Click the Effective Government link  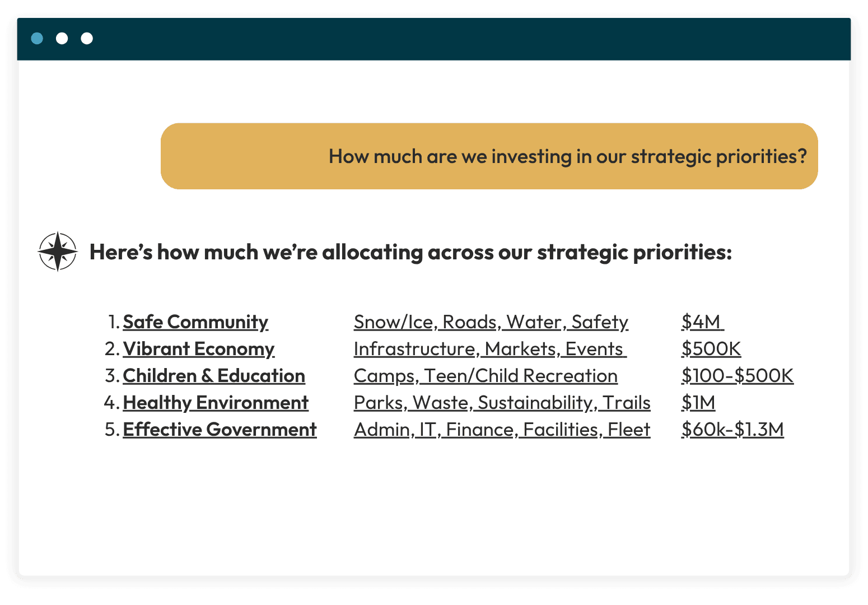(x=220, y=430)
